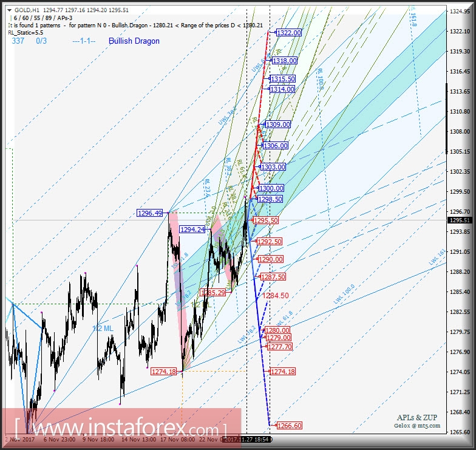Select the 1303.00 price label
Image resolution: width=476 pixels, height=450 pixels.
pos(273,167)
